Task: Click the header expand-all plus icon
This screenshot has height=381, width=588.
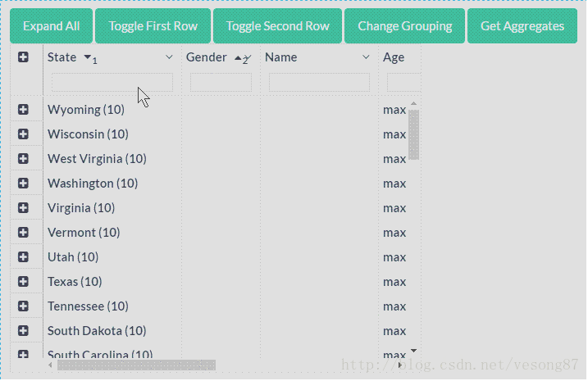Action: tap(23, 57)
